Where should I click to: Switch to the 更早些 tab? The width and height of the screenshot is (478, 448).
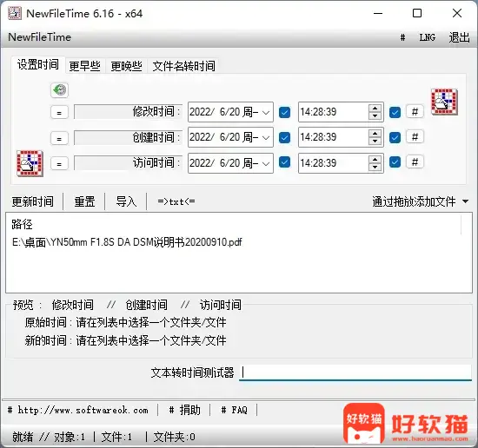[85, 66]
